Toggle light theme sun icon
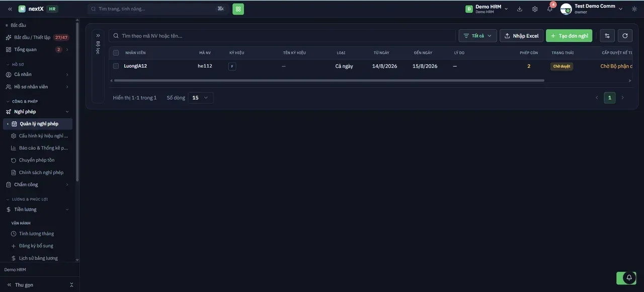Viewport: 644px width, 292px height. pyautogui.click(x=634, y=9)
